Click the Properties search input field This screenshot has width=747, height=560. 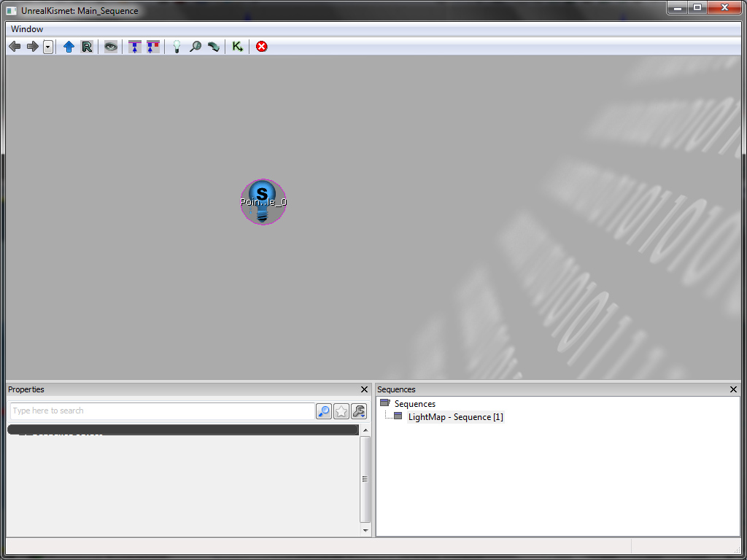point(163,411)
